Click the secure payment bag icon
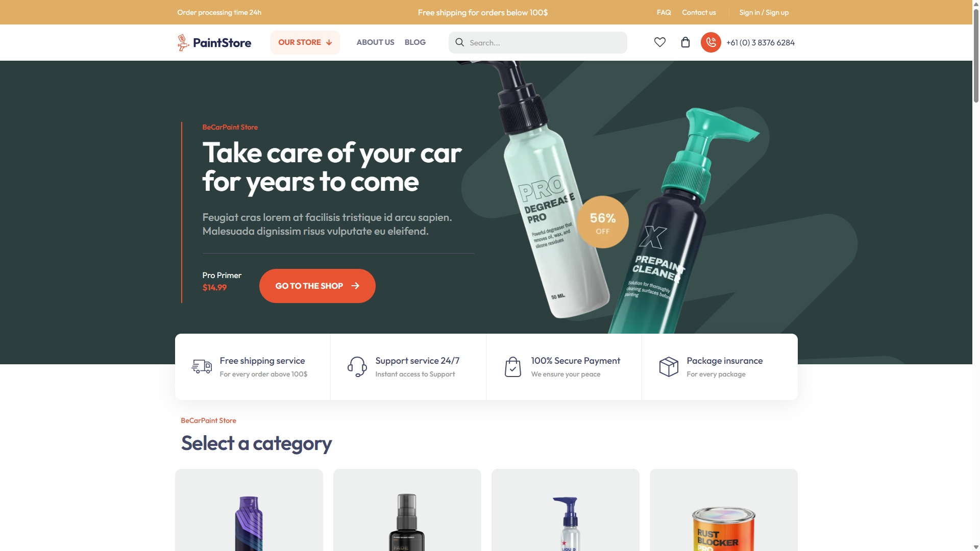Image resolution: width=980 pixels, height=551 pixels. point(512,366)
